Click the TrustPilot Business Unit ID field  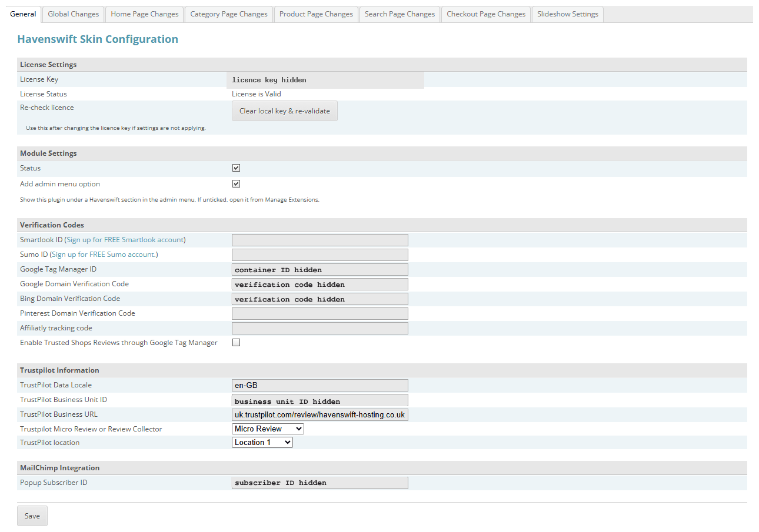coord(320,400)
